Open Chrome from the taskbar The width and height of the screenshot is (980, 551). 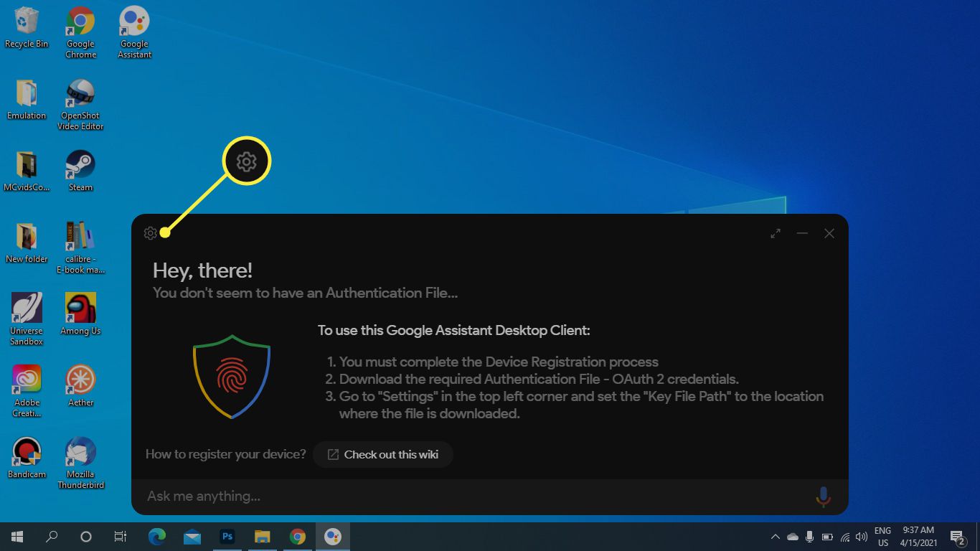coord(298,537)
